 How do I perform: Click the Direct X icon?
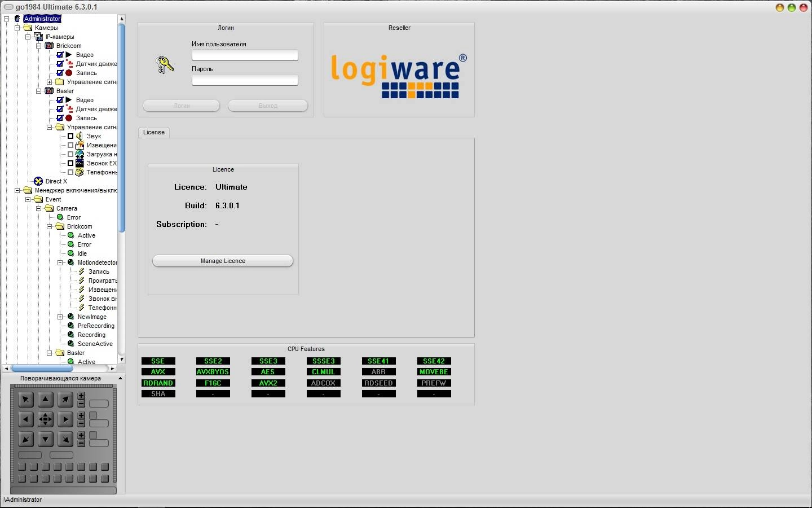(38, 181)
